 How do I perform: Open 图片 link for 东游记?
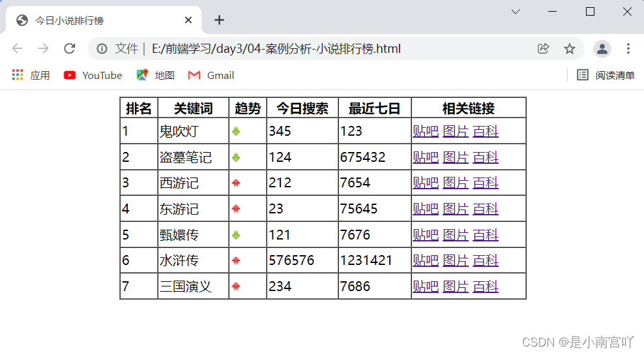[x=456, y=209]
